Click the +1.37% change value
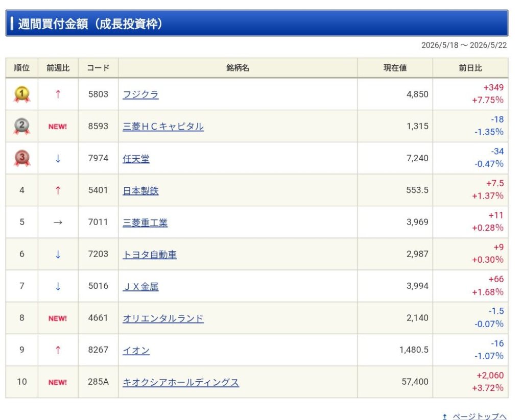Screen dimensions: 523x420 point(488,196)
